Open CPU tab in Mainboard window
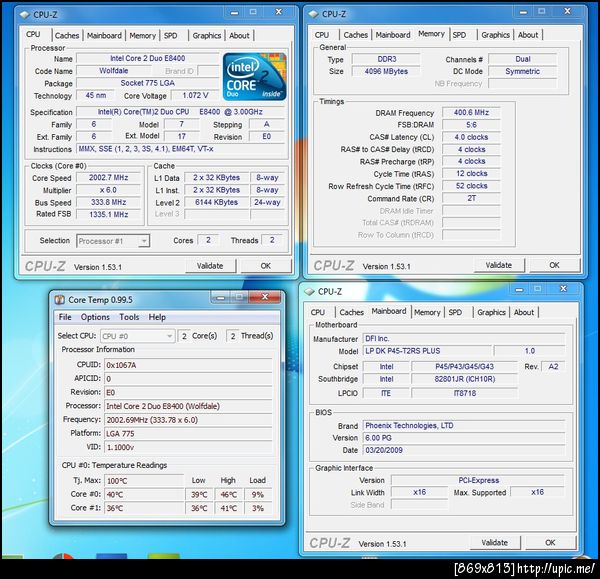The height and width of the screenshot is (579, 600). point(318,312)
